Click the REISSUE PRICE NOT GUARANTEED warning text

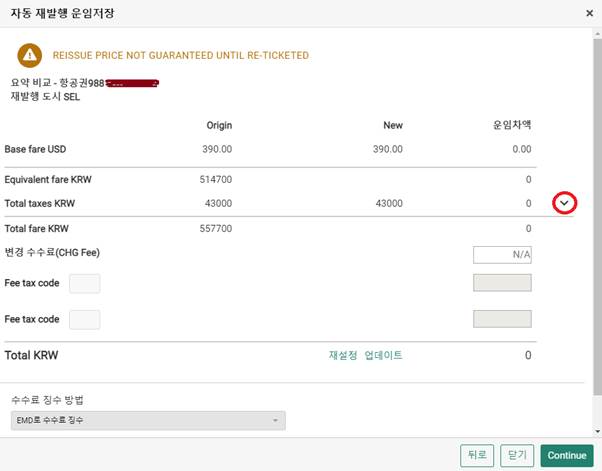pyautogui.click(x=181, y=56)
